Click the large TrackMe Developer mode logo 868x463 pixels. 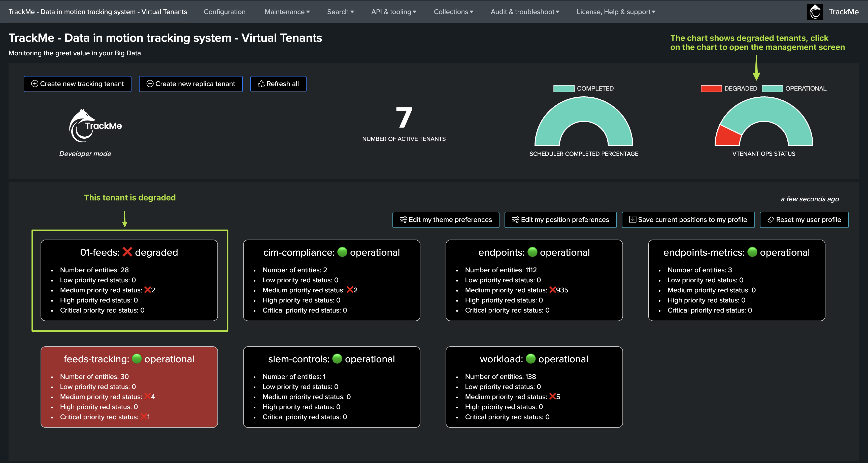95,126
